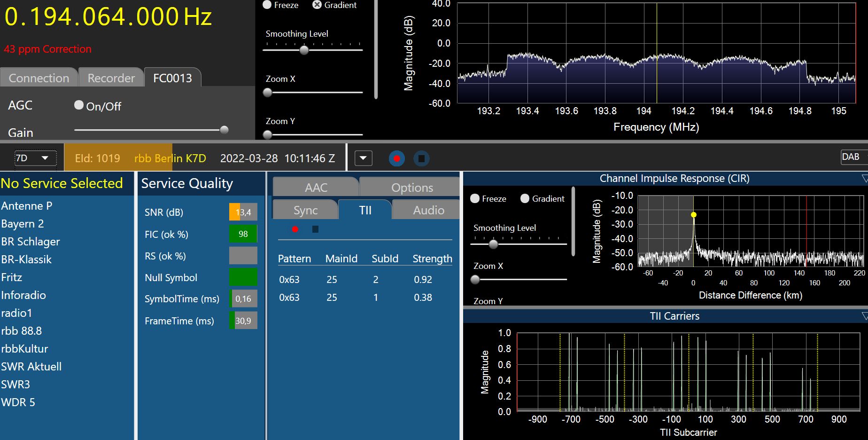Click the yellow peak marker on the CIR plot
This screenshot has width=868, height=440.
click(694, 215)
